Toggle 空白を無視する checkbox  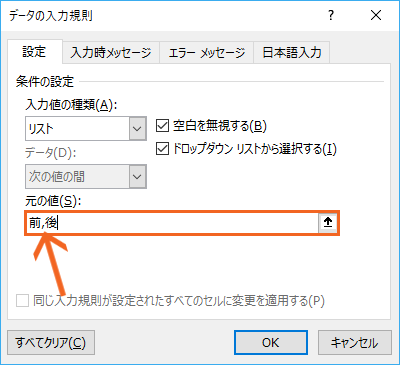tap(162, 126)
